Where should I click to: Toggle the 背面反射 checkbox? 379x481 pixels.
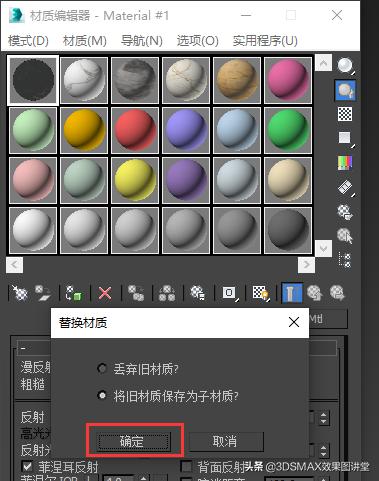pyautogui.click(x=186, y=467)
